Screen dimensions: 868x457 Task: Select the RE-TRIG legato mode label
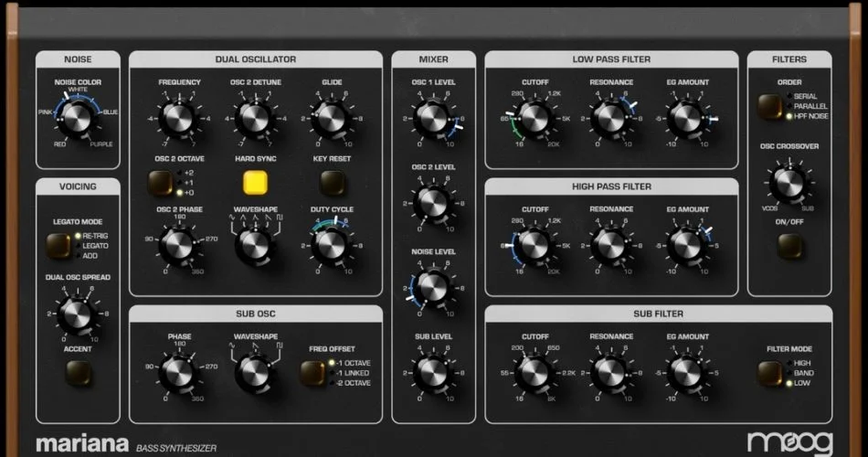pyautogui.click(x=95, y=236)
